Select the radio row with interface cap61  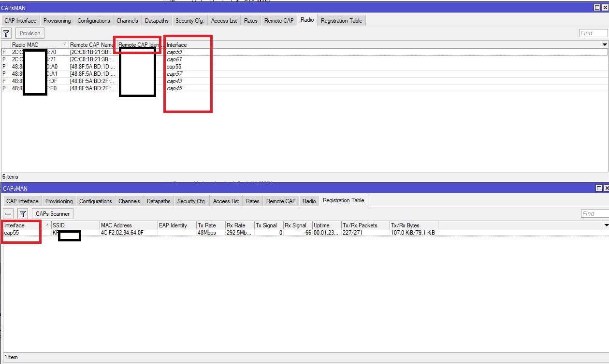pyautogui.click(x=304, y=59)
